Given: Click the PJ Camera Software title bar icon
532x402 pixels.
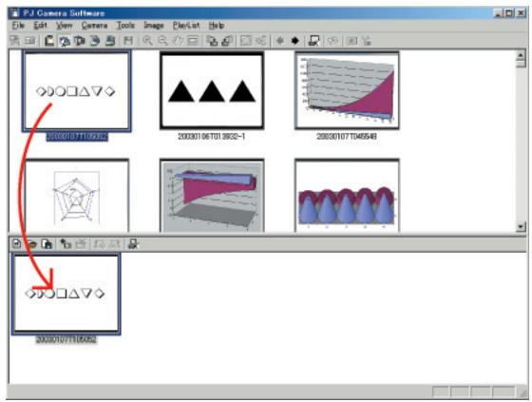Looking at the screenshot, I should pyautogui.click(x=14, y=13).
